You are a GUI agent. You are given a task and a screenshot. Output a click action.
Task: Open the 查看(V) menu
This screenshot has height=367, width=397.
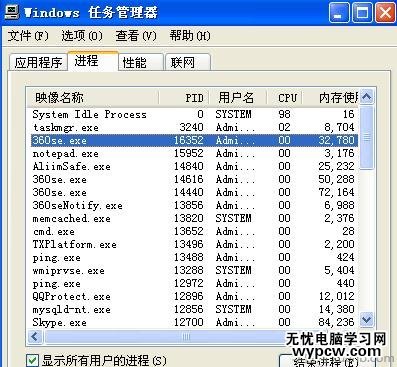tap(136, 36)
